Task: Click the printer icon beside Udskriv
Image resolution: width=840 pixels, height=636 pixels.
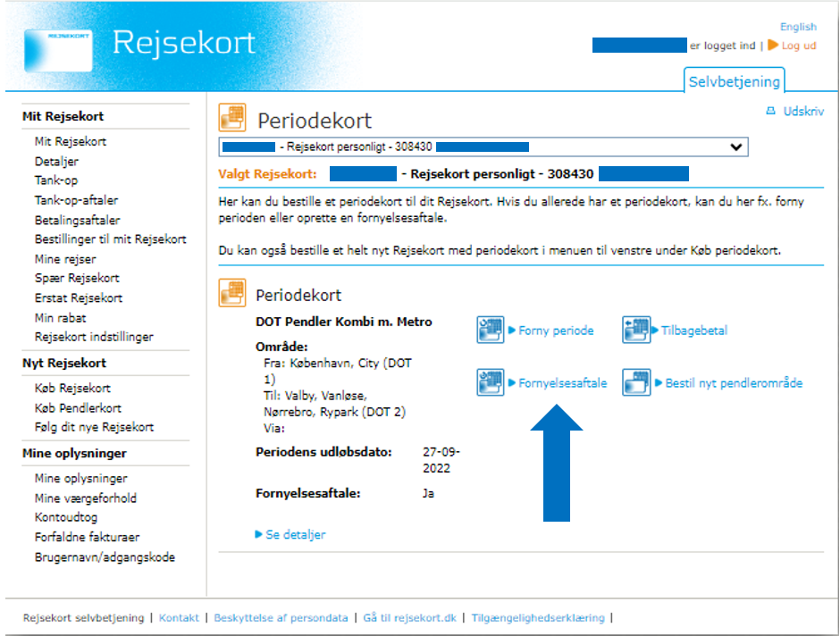Action: click(770, 113)
